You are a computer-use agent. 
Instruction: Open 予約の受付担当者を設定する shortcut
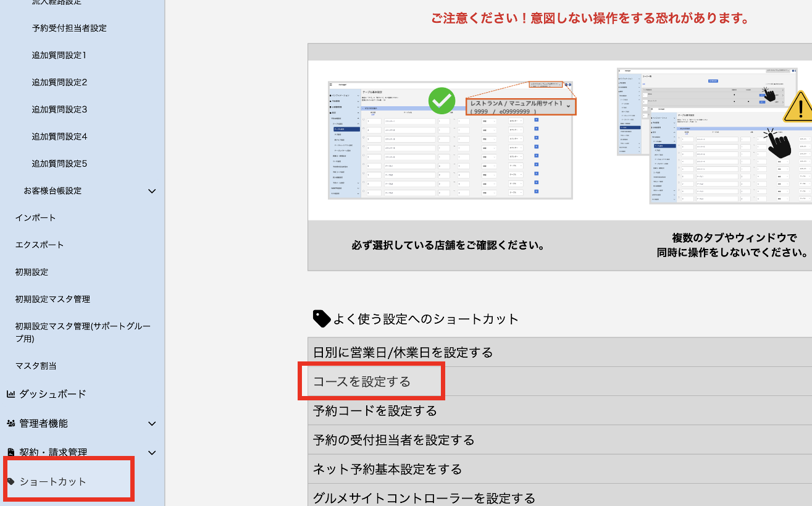click(x=559, y=439)
